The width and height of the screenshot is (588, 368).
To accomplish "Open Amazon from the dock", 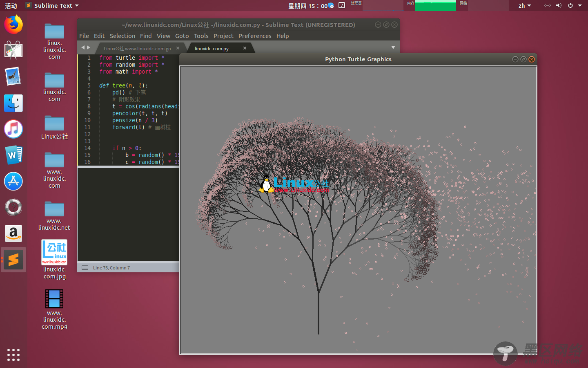I will (x=13, y=233).
